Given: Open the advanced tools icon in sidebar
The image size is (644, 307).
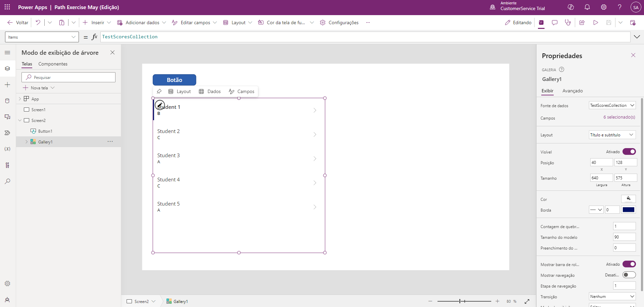Looking at the screenshot, I should (7, 165).
